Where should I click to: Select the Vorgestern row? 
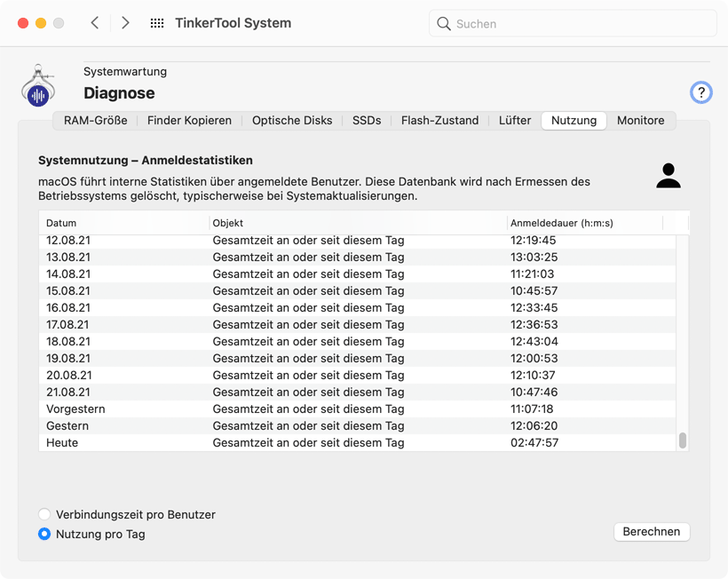click(357, 409)
